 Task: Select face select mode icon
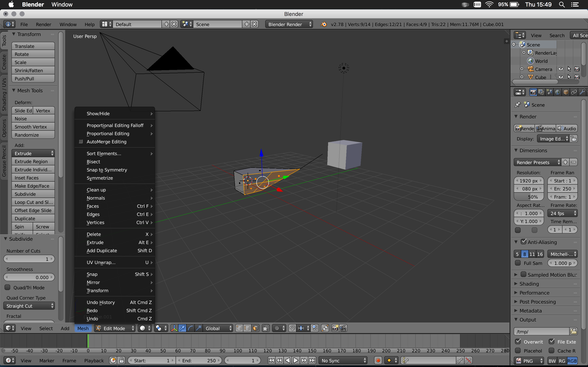[x=255, y=328]
